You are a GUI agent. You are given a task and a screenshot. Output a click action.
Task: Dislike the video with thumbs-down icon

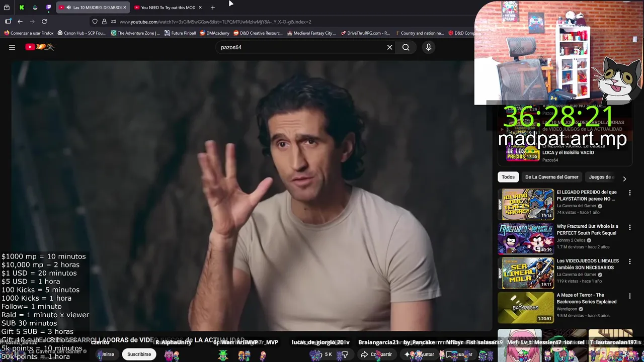click(345, 354)
